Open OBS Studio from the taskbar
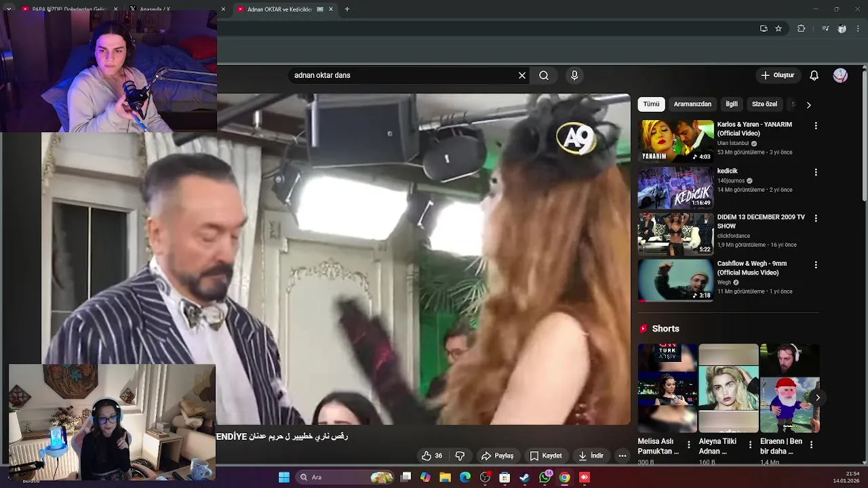The height and width of the screenshot is (488, 868). pos(485,477)
